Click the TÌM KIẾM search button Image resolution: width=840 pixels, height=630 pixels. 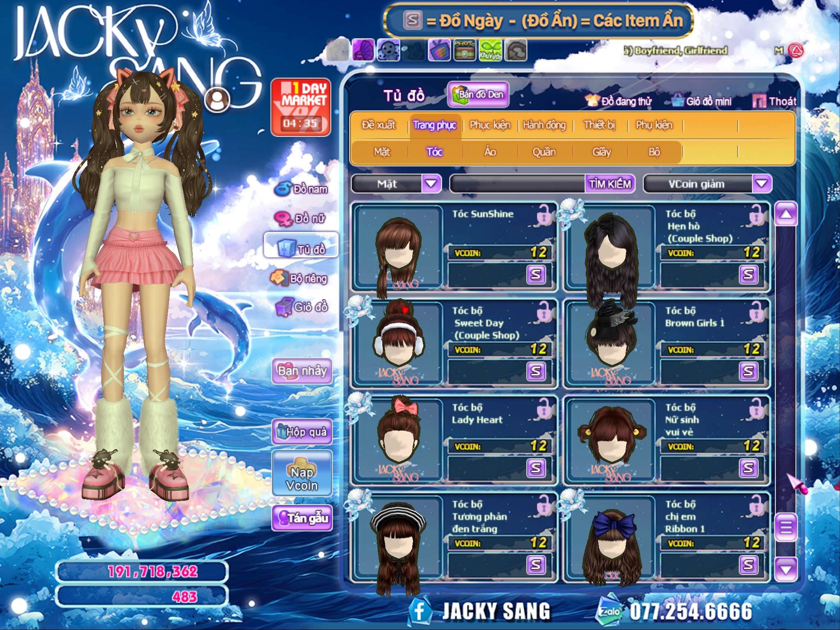610,184
